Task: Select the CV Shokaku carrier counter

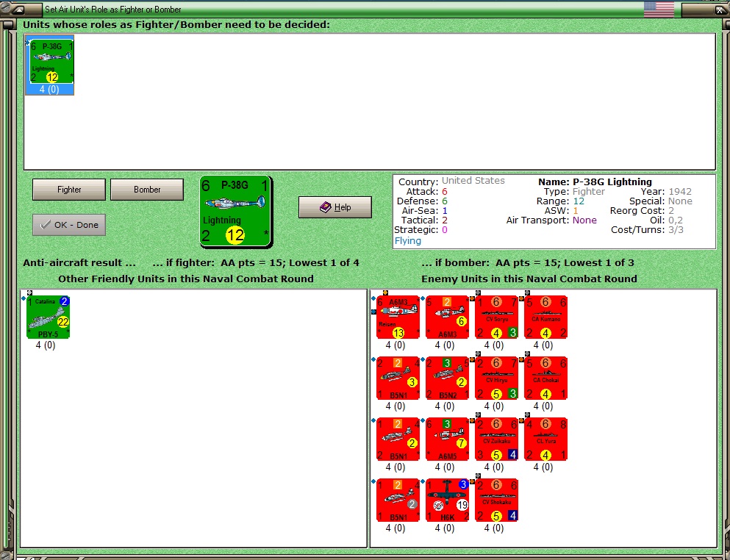Action: pyautogui.click(x=496, y=500)
